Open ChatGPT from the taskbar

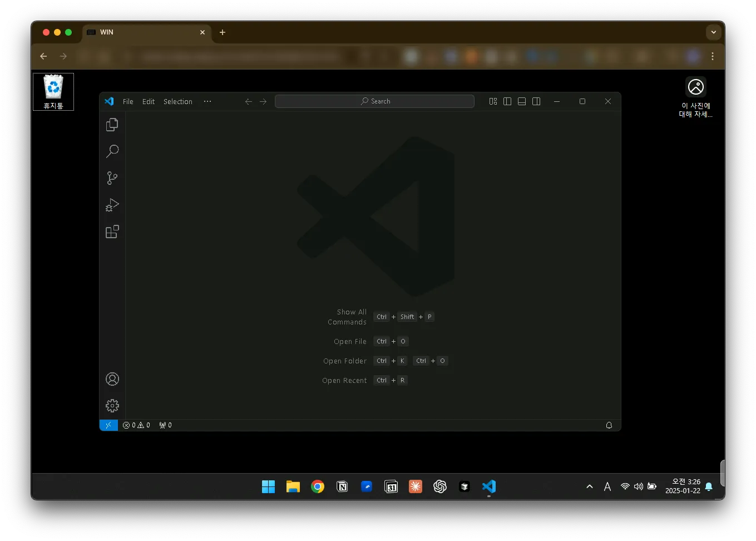tap(440, 487)
